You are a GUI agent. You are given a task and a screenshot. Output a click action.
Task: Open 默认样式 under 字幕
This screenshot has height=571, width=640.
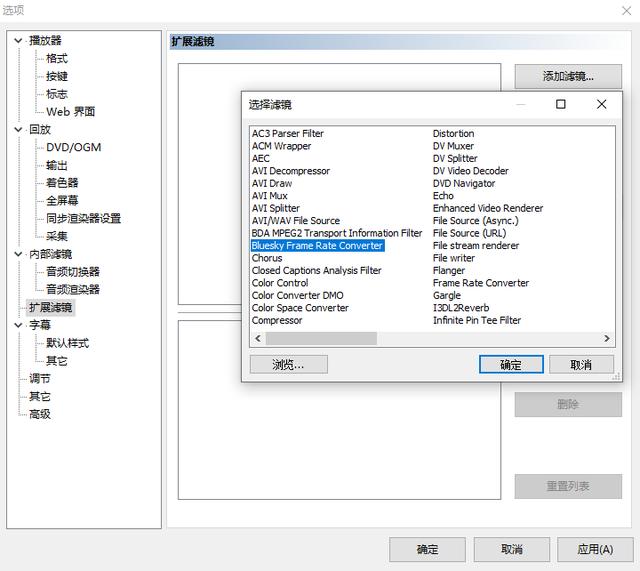pos(67,343)
